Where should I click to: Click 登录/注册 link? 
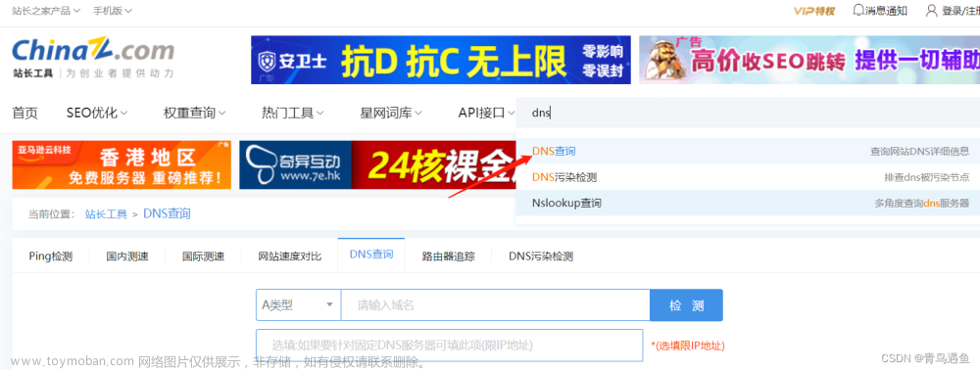[960, 11]
